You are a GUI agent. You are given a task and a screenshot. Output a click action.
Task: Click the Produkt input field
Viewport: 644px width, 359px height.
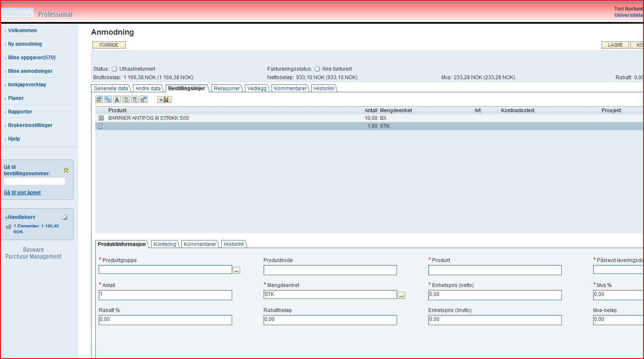tap(495, 270)
